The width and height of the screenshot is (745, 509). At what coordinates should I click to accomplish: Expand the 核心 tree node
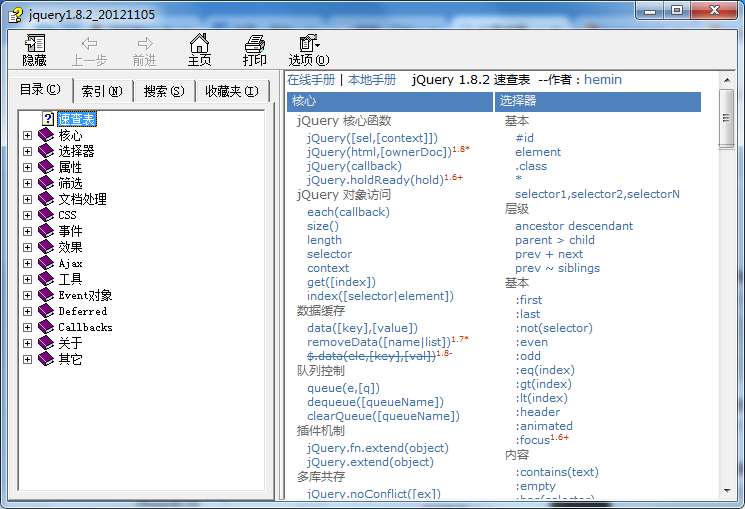point(27,135)
